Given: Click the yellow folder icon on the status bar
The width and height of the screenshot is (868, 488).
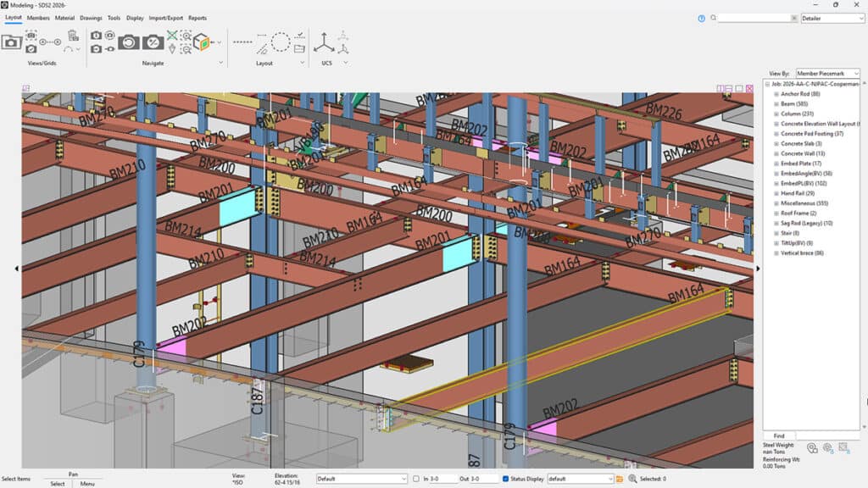Looking at the screenshot, I should (619, 477).
